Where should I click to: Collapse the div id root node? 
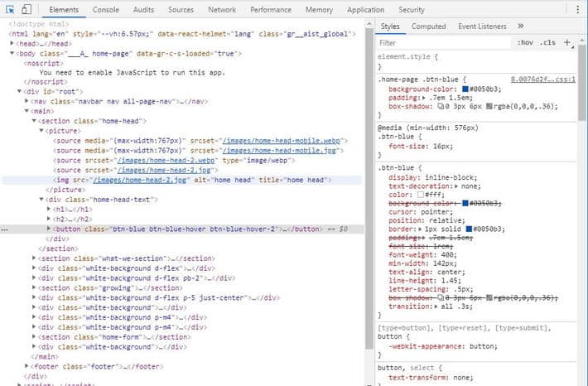click(x=20, y=91)
